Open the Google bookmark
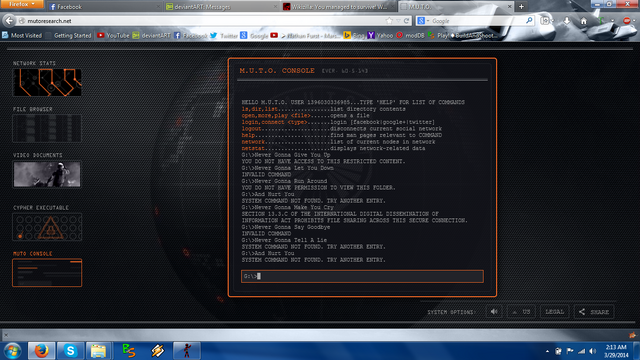Viewport: 640px width, 360px height. tap(254, 36)
